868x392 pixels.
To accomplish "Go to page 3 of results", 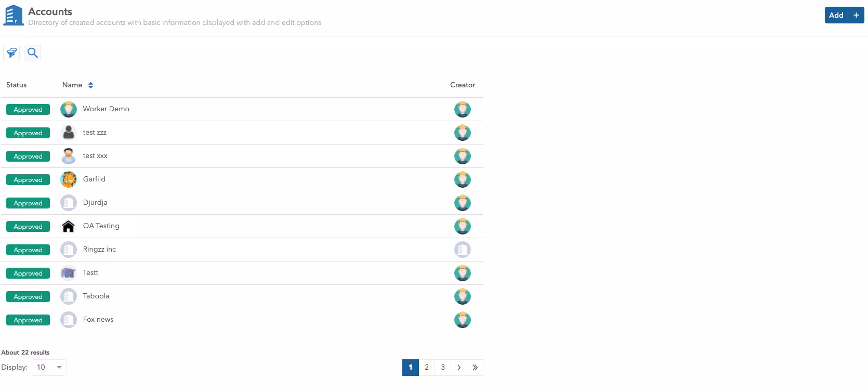I will point(443,368).
